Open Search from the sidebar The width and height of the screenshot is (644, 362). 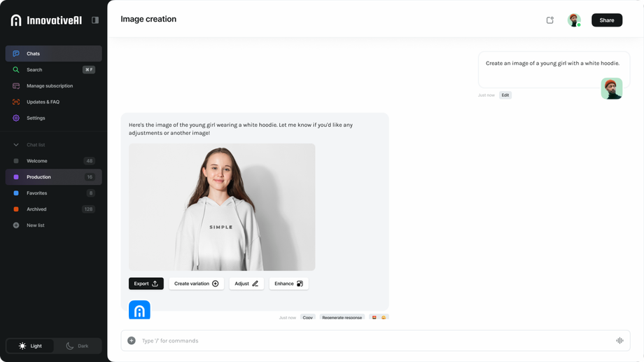[34, 70]
